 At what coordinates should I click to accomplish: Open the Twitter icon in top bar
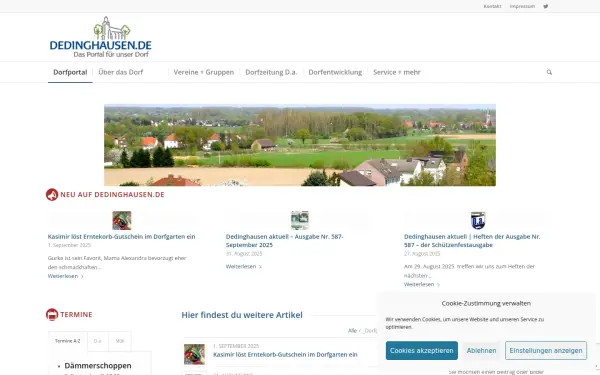coord(546,6)
